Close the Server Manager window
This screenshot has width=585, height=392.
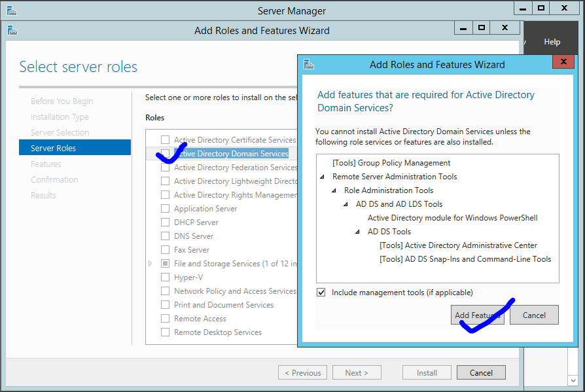(564, 8)
